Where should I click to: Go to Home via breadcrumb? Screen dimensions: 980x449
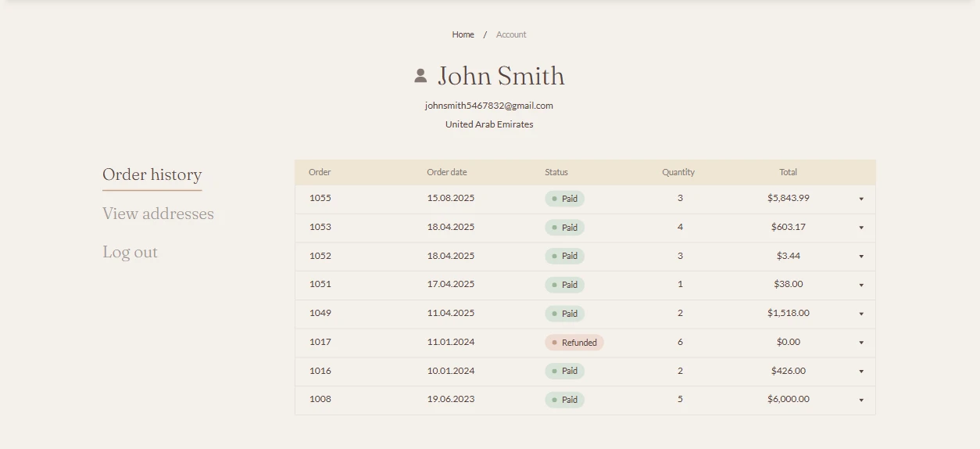(x=463, y=34)
